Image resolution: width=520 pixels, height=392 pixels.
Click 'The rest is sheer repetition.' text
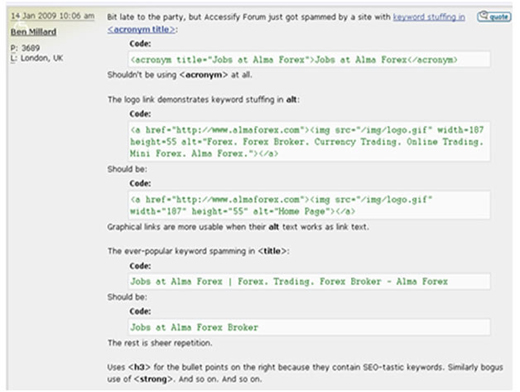pyautogui.click(x=160, y=343)
